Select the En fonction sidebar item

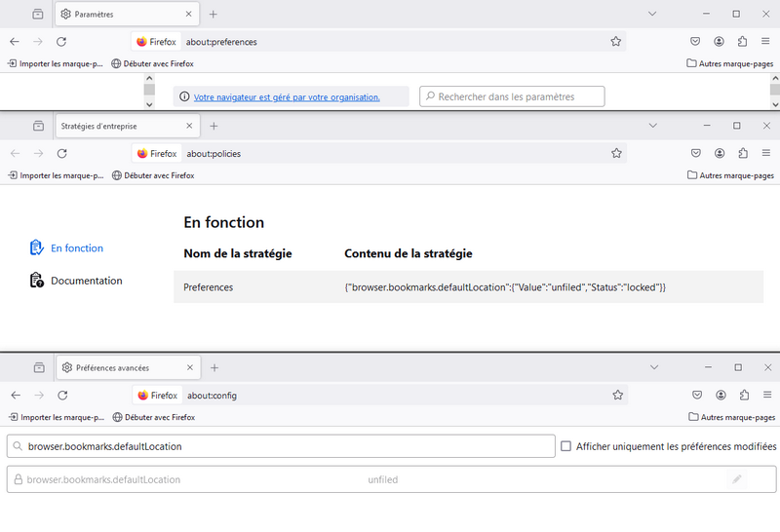coord(76,248)
